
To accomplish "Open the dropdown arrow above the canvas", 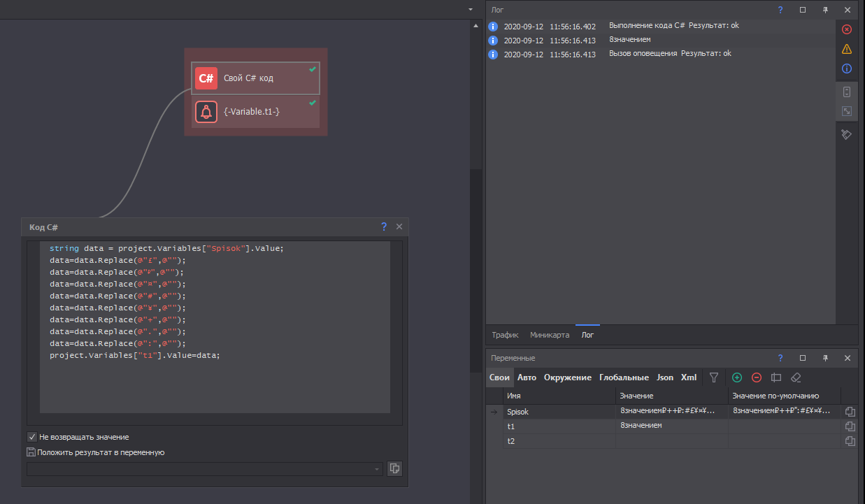I will tap(471, 10).
